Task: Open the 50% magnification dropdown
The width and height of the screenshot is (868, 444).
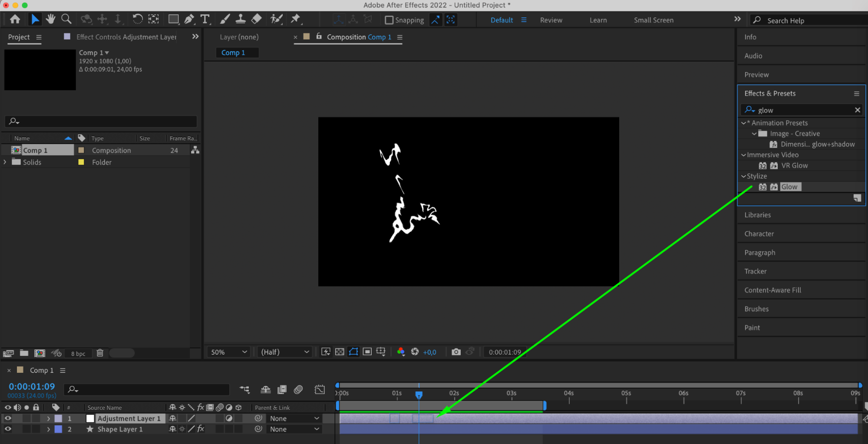Action: (x=229, y=352)
